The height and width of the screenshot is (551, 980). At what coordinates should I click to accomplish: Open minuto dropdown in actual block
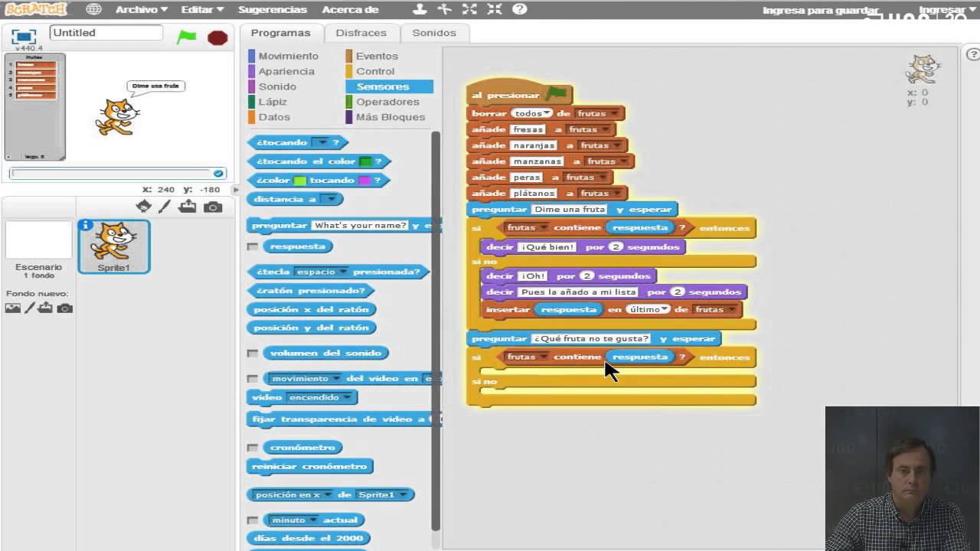[313, 520]
